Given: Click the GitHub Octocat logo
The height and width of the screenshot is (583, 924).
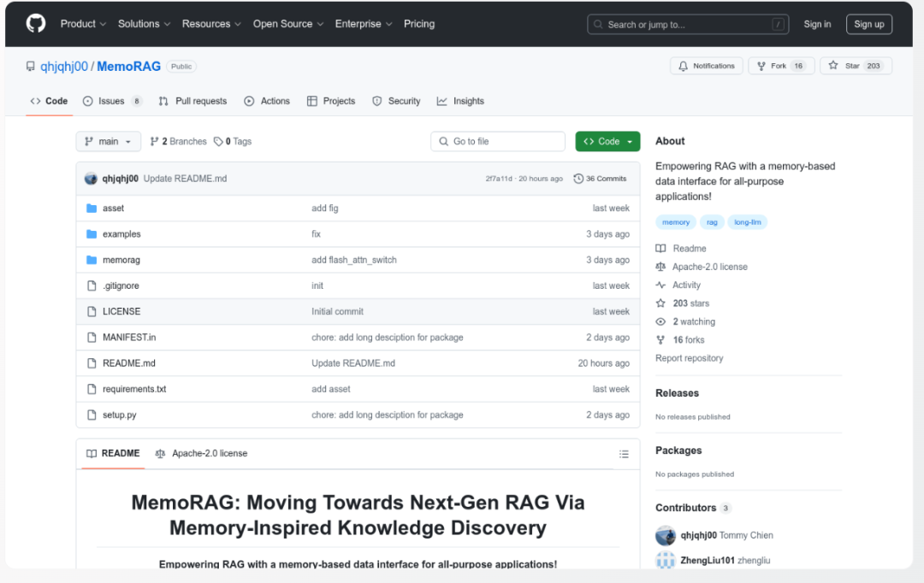Looking at the screenshot, I should click(x=35, y=24).
